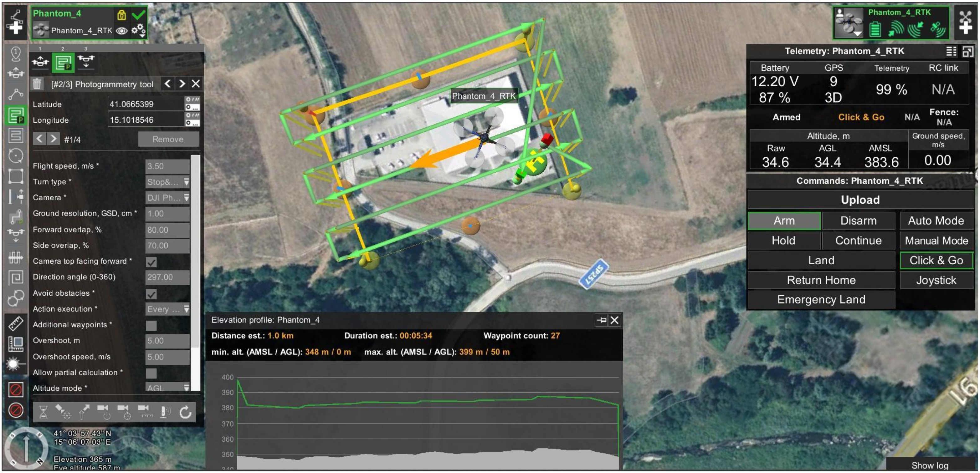
Task: Click the recalculate refresh action icon
Action: 185,412
